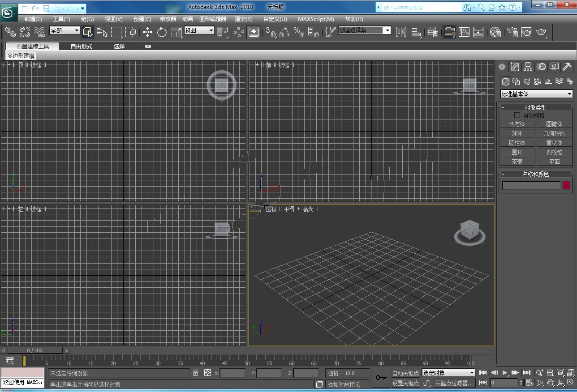Open the Layer Manager
577x392 pixels.
[433, 32]
